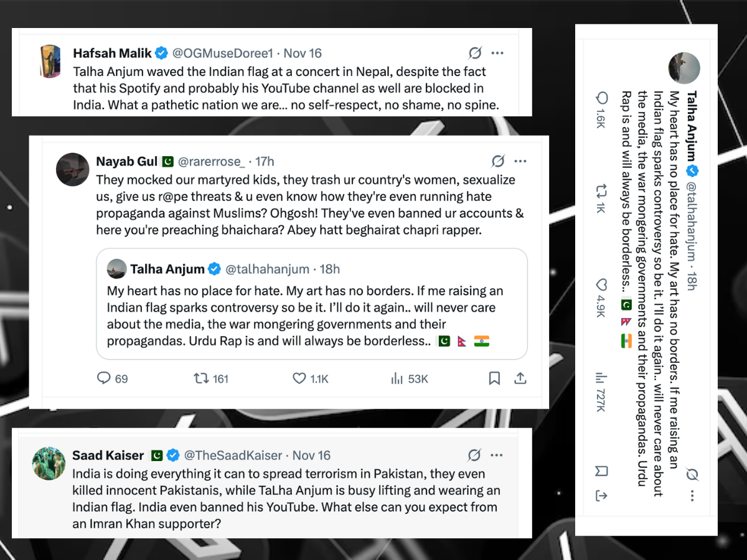This screenshot has height=560, width=747.
Task: Click the bookmark icon on Nayab Gul's tweet
Action: pyautogui.click(x=494, y=378)
